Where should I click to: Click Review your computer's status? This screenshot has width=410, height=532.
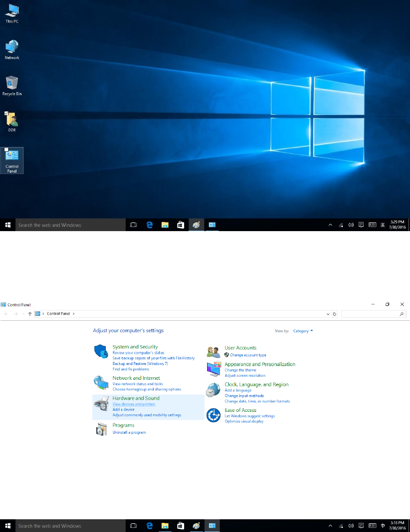[138, 353]
